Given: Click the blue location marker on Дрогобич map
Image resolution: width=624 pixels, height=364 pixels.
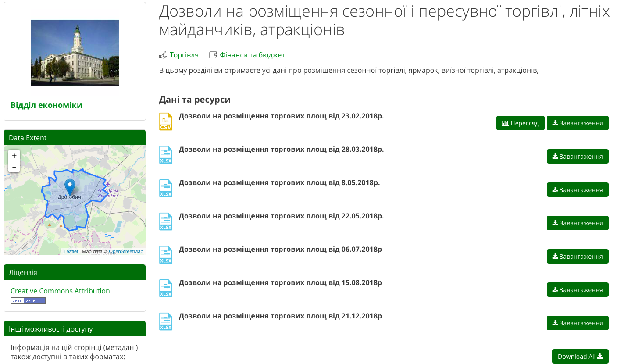Looking at the screenshot, I should (70, 186).
